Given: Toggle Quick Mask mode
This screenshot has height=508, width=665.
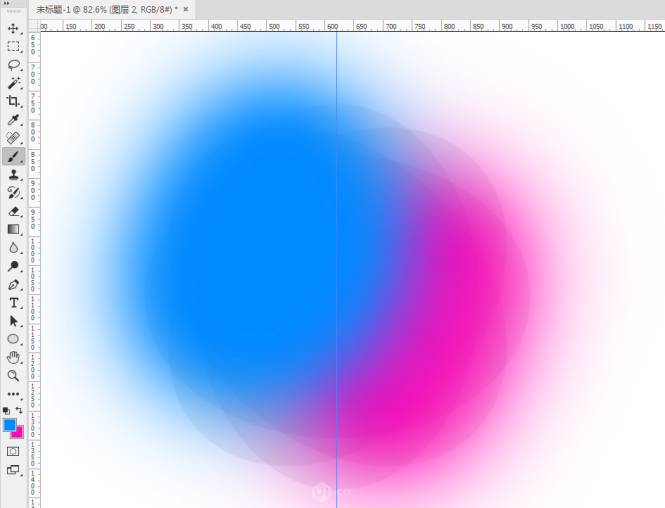Looking at the screenshot, I should click(x=14, y=451).
